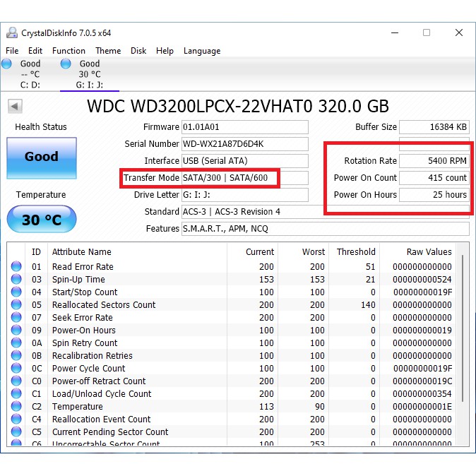Click the Serial Number field

(244, 144)
